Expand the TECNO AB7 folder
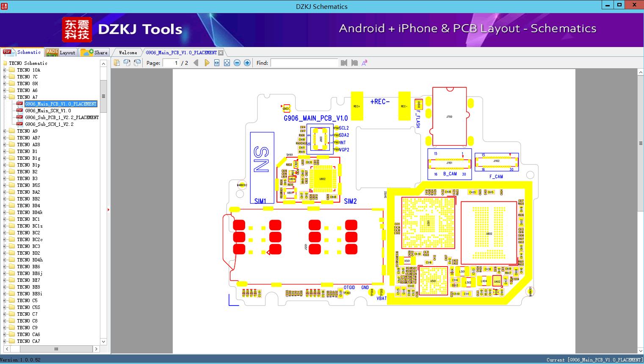644x364 pixels. pos(5,138)
